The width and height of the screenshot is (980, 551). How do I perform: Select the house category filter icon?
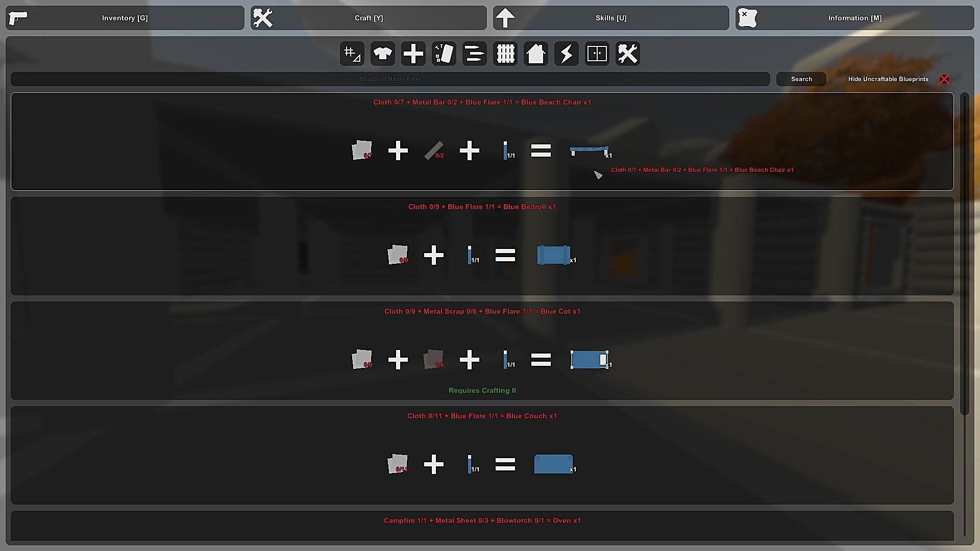pyautogui.click(x=536, y=53)
